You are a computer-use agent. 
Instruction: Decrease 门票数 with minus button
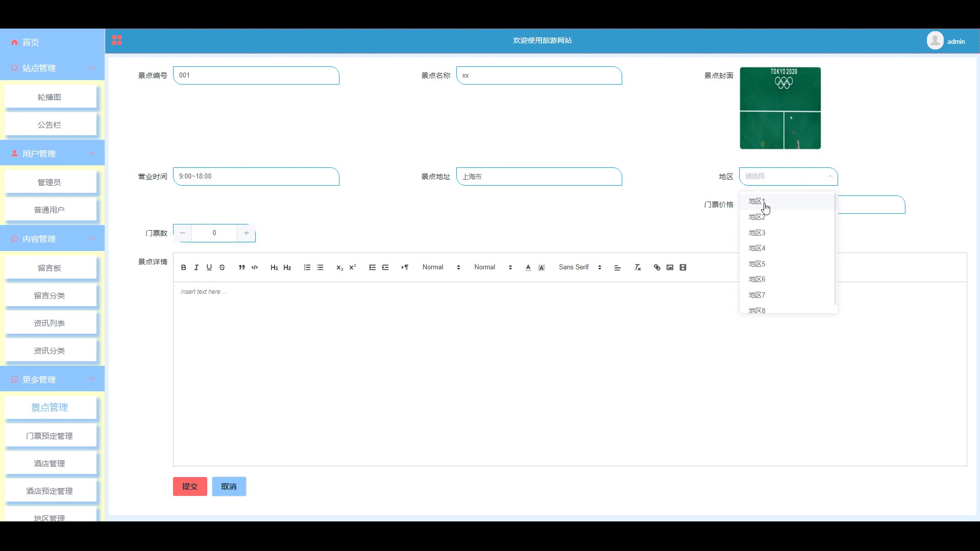tap(183, 233)
